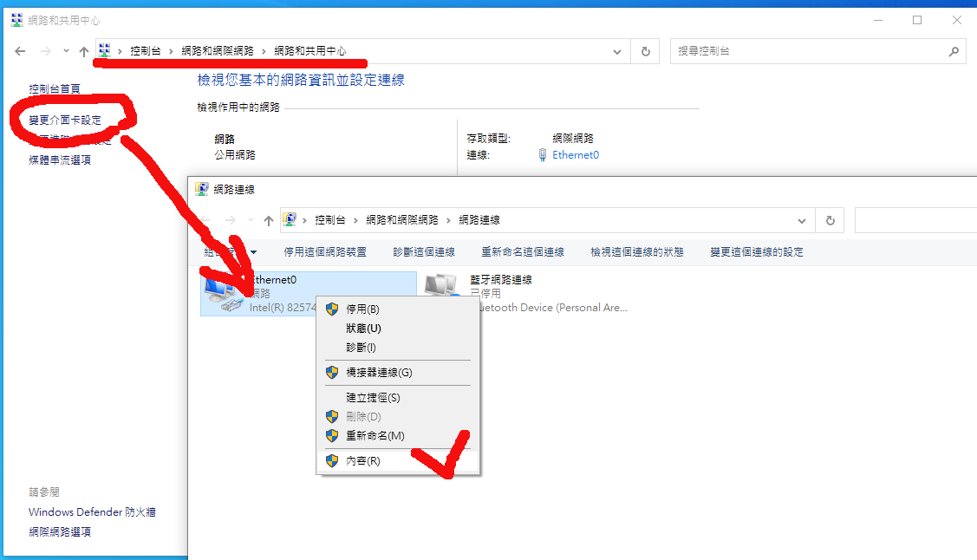Click the refresh button beside the Network and Sharing Center address bar
Screen dimensions: 977x560
[x=645, y=51]
